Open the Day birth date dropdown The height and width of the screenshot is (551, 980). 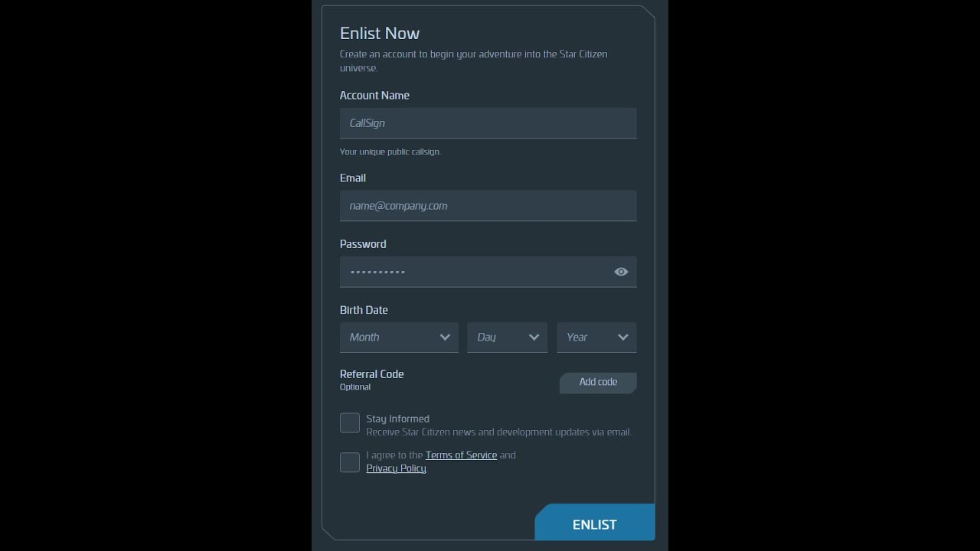pyautogui.click(x=508, y=337)
